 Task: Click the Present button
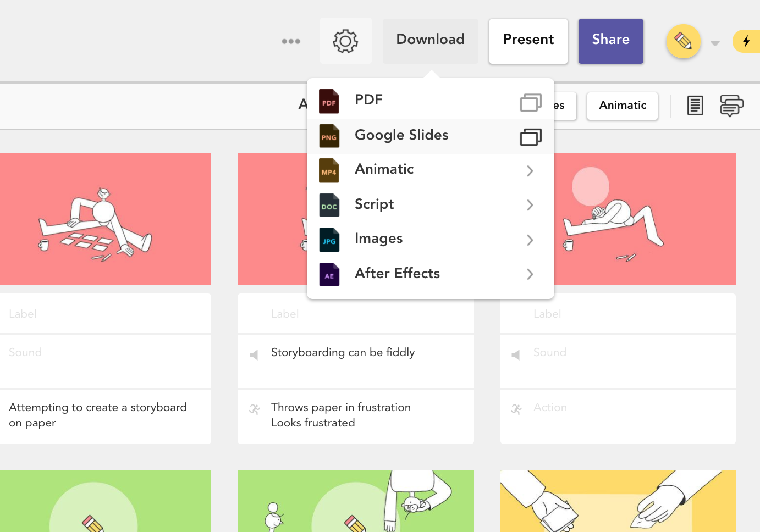(x=528, y=41)
